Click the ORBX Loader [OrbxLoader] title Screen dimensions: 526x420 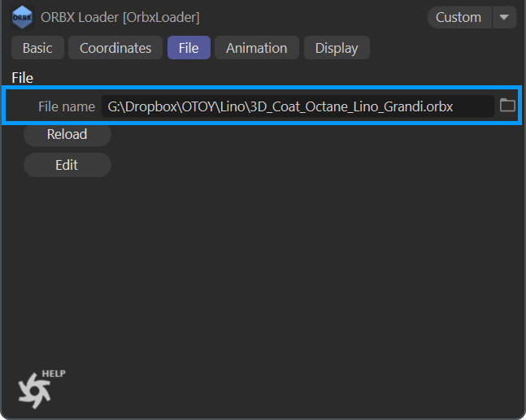(120, 17)
